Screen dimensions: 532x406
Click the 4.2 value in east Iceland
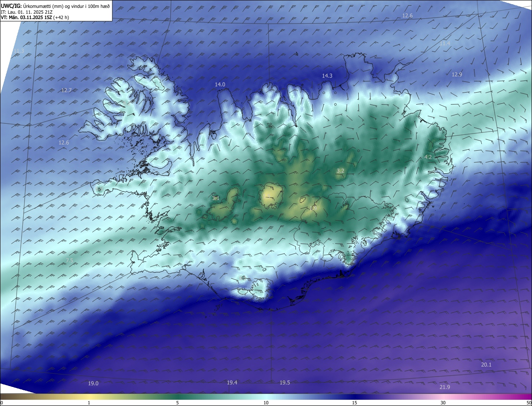(x=428, y=157)
